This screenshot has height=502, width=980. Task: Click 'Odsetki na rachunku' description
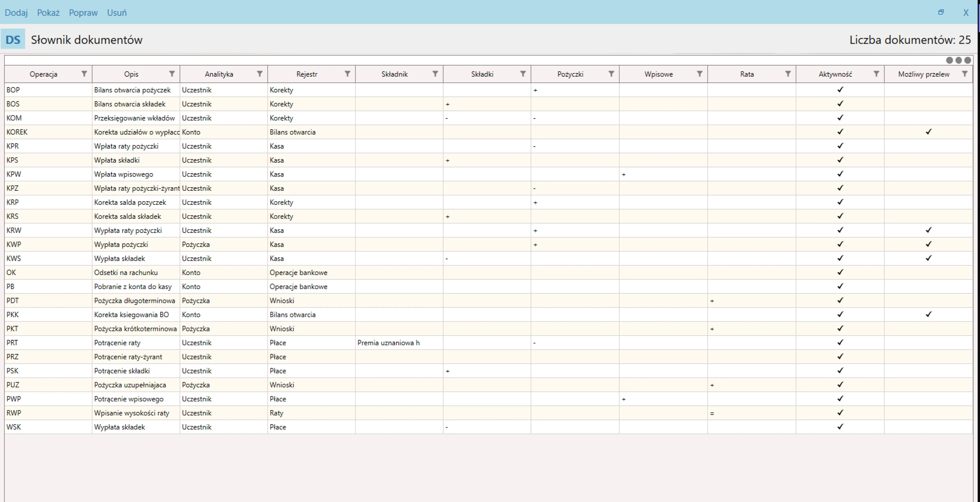tap(125, 273)
